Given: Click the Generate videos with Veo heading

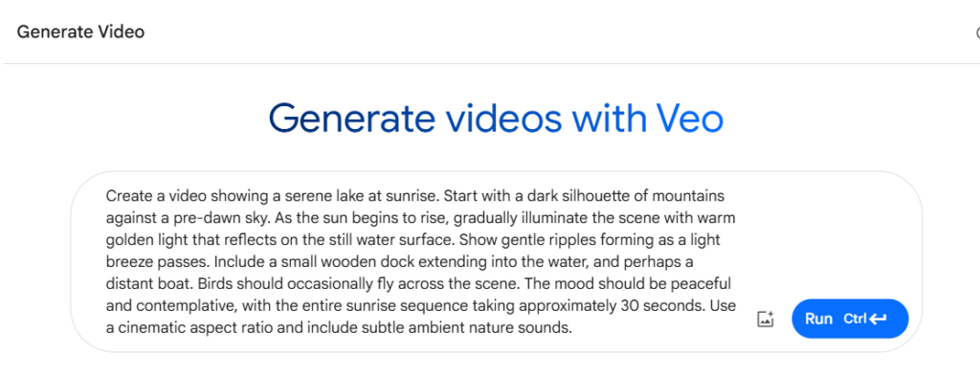Looking at the screenshot, I should pyautogui.click(x=497, y=119).
